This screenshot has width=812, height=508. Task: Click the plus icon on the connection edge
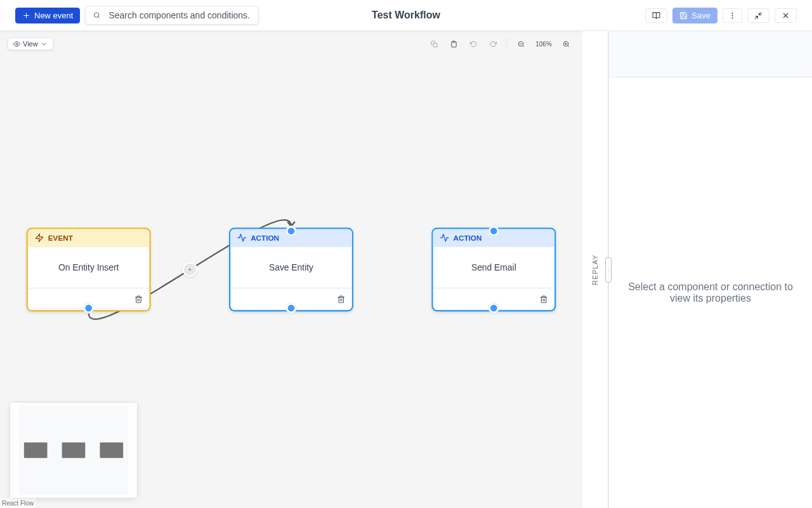tap(190, 270)
